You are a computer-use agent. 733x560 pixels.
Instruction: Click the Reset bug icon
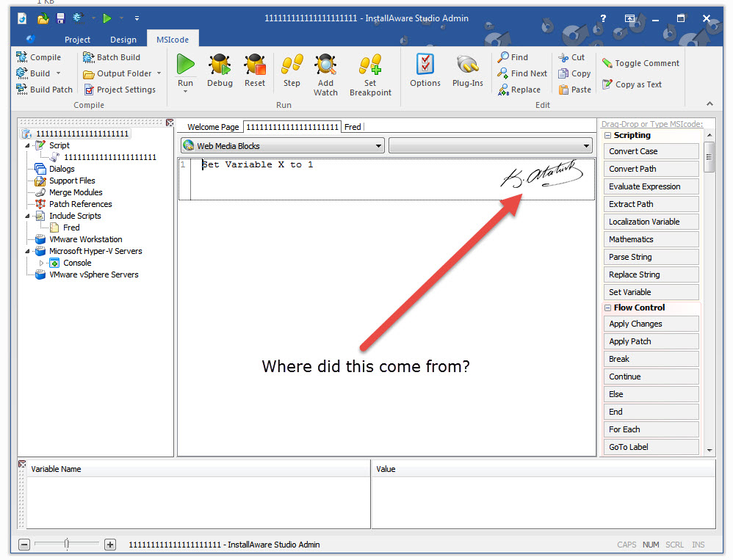tap(255, 65)
